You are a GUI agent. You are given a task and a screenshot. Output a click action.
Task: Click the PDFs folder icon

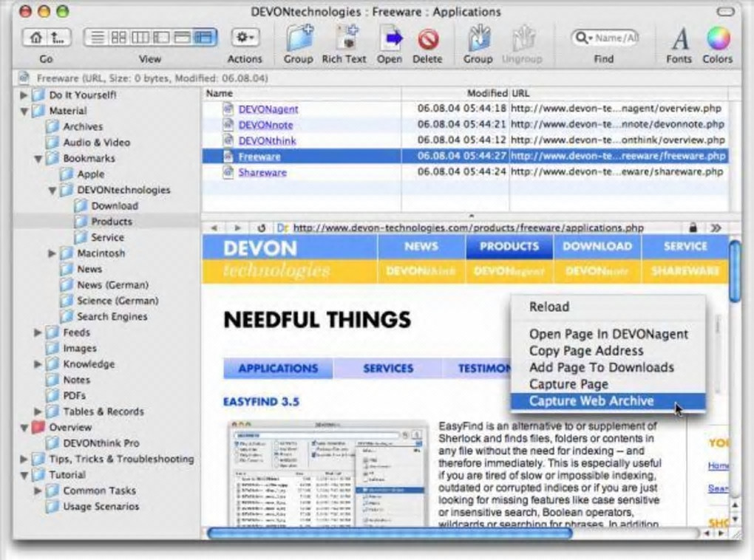pyautogui.click(x=52, y=396)
